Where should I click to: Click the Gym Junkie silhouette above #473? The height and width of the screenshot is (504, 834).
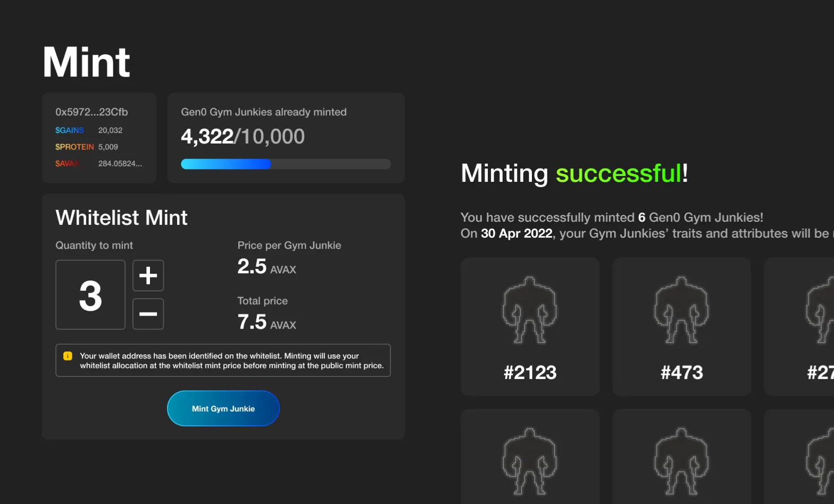pos(681,310)
